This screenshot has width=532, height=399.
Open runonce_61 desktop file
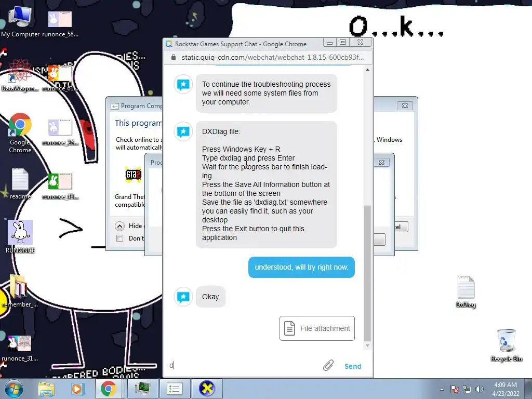click(x=60, y=77)
